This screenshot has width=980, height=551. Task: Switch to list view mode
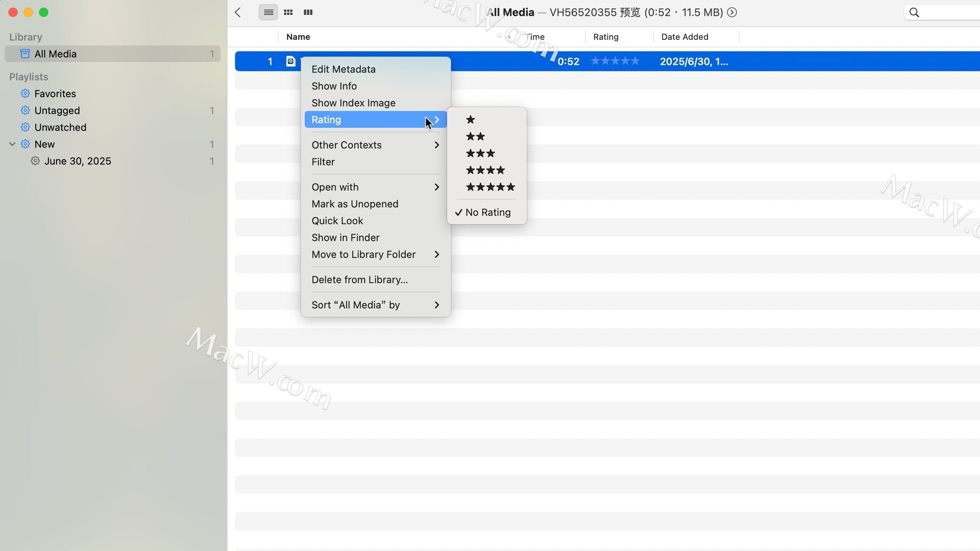pos(268,12)
